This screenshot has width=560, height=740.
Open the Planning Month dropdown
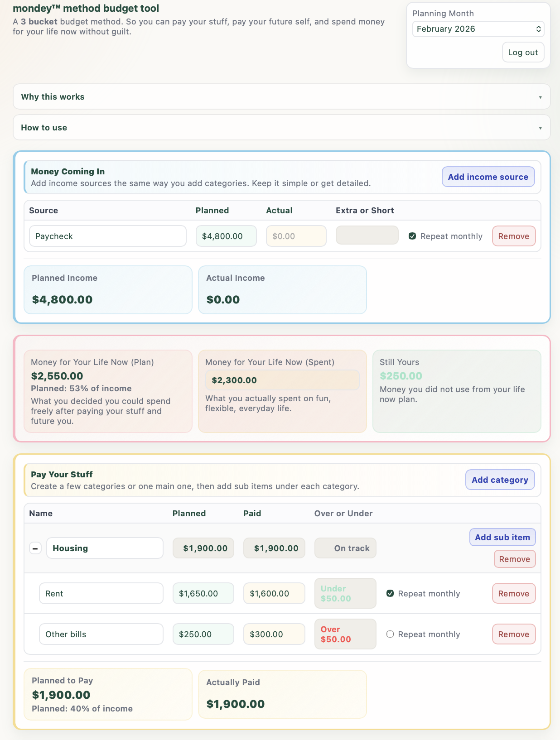click(x=478, y=29)
